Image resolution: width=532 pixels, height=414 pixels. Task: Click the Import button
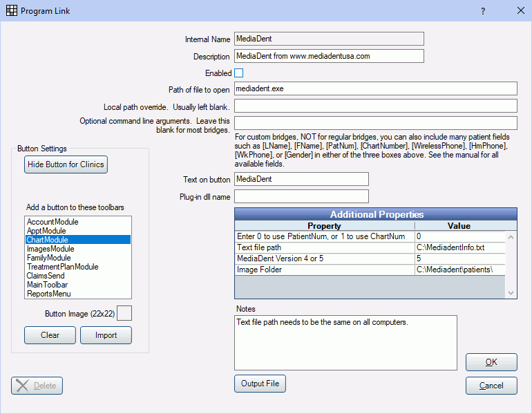pyautogui.click(x=106, y=335)
